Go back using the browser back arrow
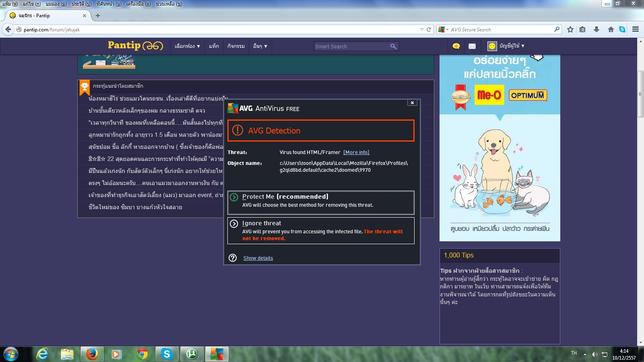 [x=8, y=29]
